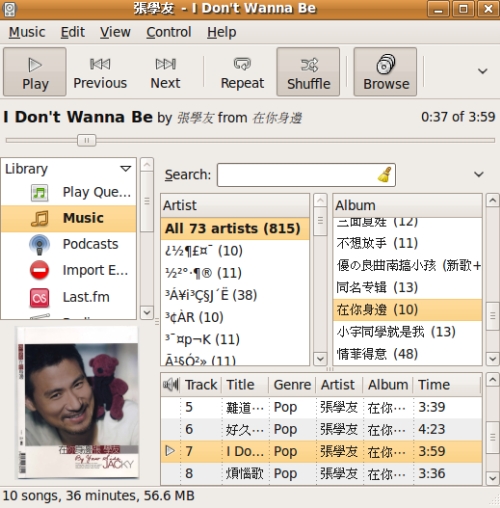The image size is (500, 508).
Task: Click the playback position slider handle
Action: pyautogui.click(x=87, y=140)
